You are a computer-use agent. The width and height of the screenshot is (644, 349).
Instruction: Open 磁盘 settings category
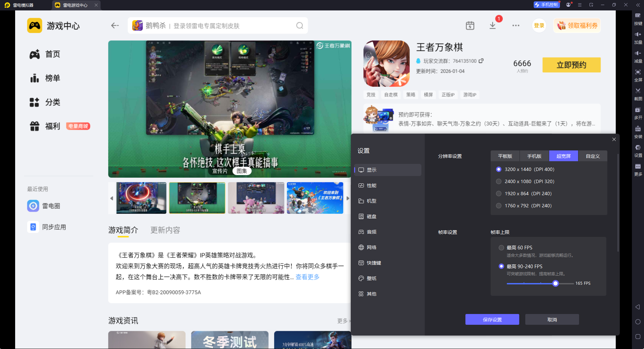pyautogui.click(x=388, y=216)
